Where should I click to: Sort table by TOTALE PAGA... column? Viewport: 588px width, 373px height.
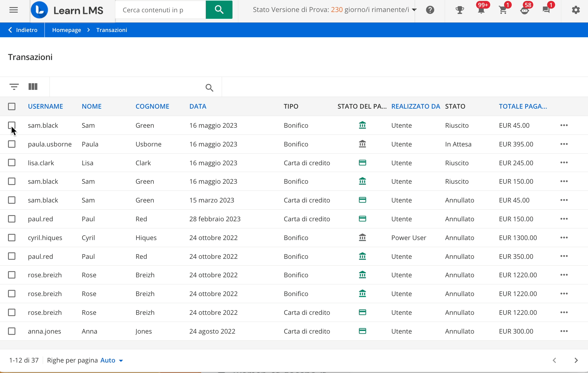(x=523, y=106)
